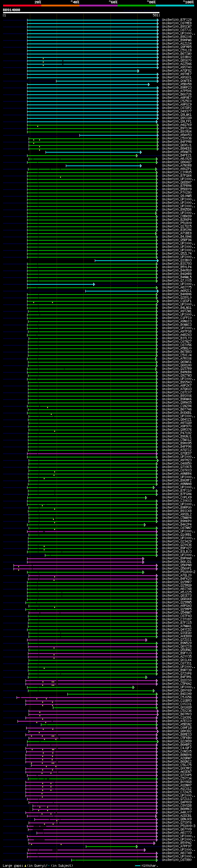
Task: Click the cyan ~100% identity legend segment
Action: point(175,6)
